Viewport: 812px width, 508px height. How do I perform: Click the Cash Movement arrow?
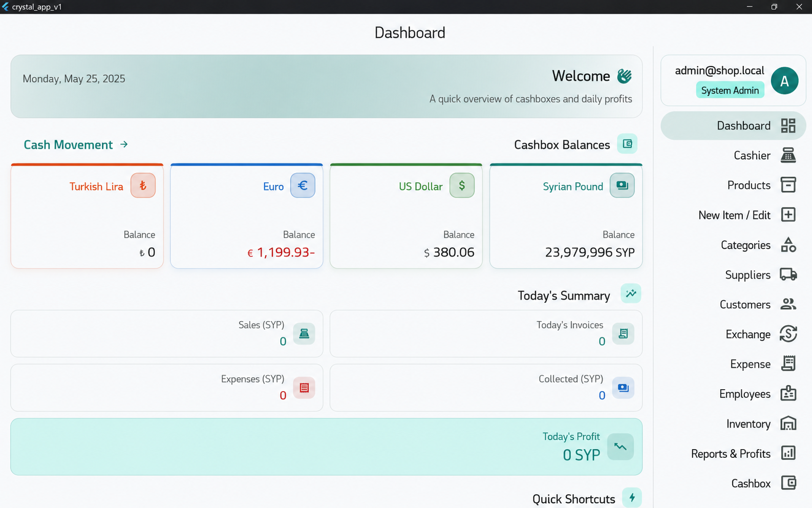coord(124,144)
